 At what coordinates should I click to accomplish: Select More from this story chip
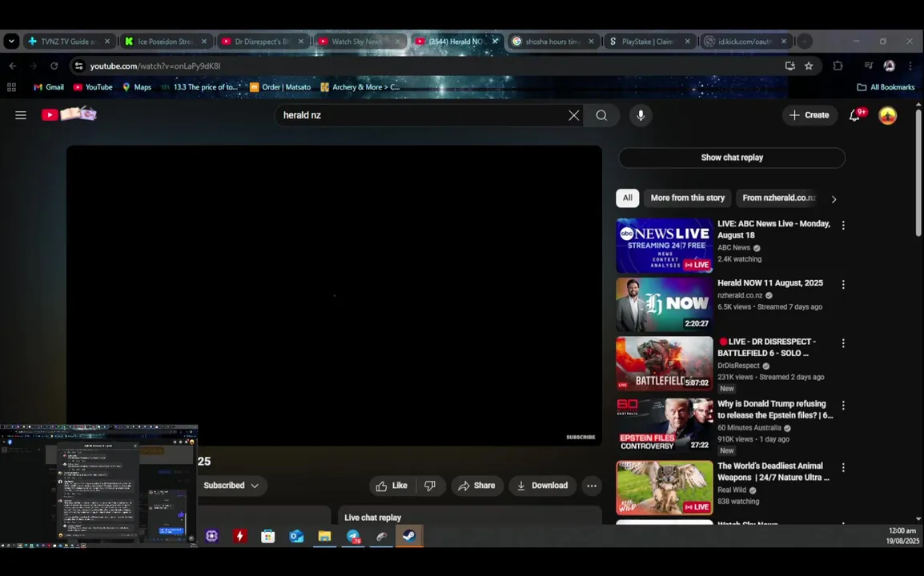[x=687, y=198]
